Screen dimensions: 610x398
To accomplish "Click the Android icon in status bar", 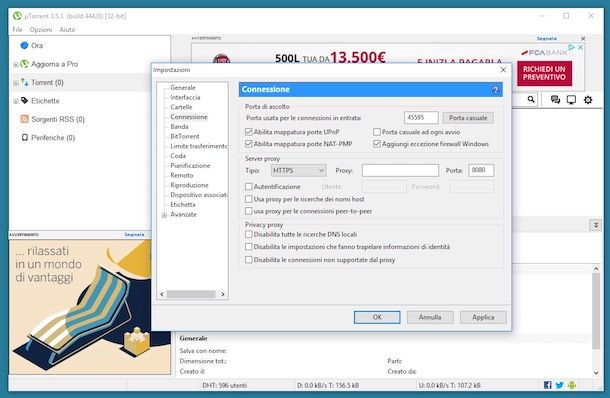I will [571, 385].
